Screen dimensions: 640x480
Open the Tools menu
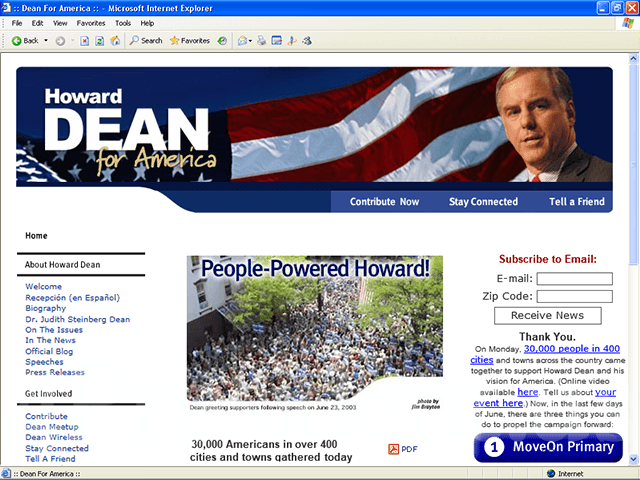pos(123,23)
